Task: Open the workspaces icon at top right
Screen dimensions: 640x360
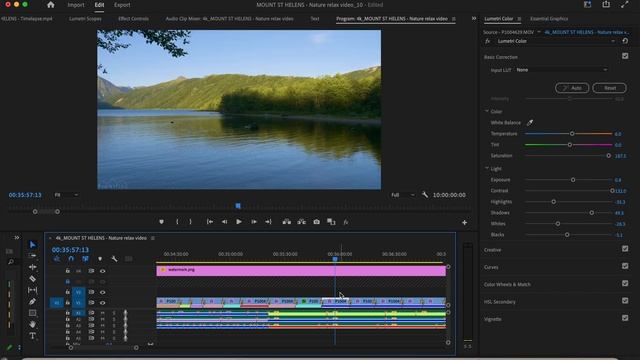Action: pyautogui.click(x=587, y=4)
